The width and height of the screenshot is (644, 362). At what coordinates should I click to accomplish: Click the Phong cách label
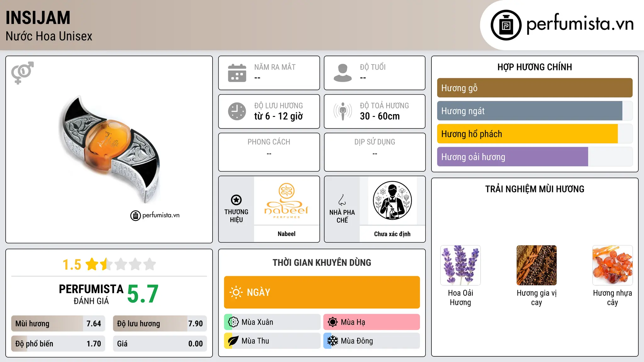(269, 142)
